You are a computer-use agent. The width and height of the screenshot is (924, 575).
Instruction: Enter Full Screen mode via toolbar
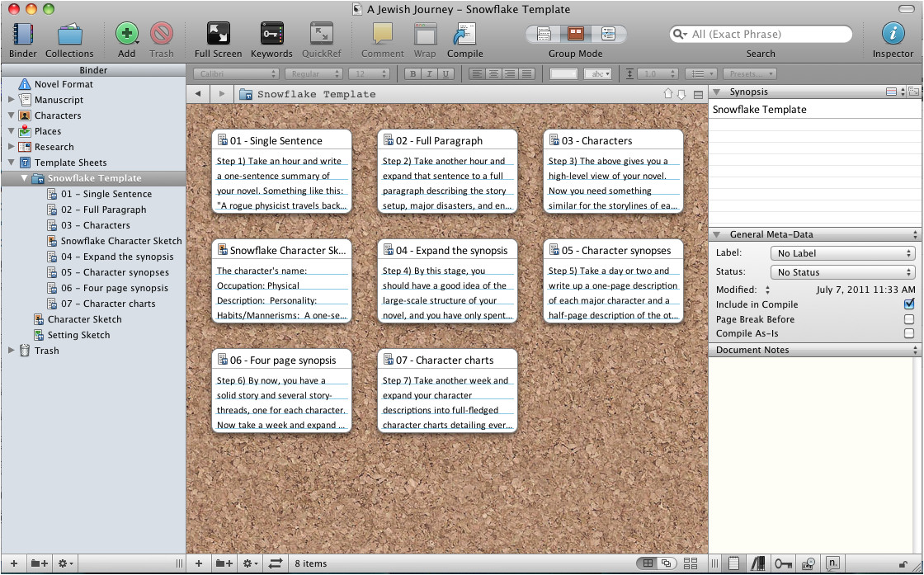(x=218, y=34)
